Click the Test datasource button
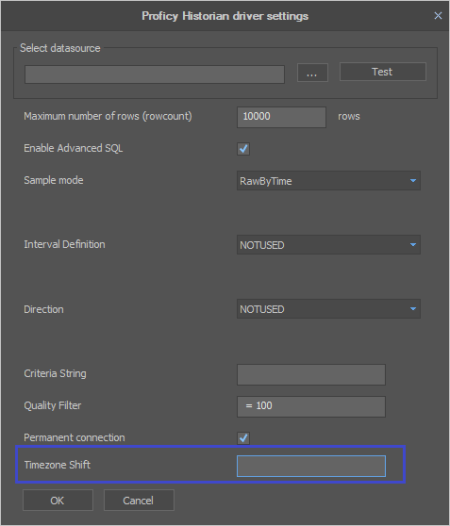Image resolution: width=450 pixels, height=526 pixels. tap(383, 71)
